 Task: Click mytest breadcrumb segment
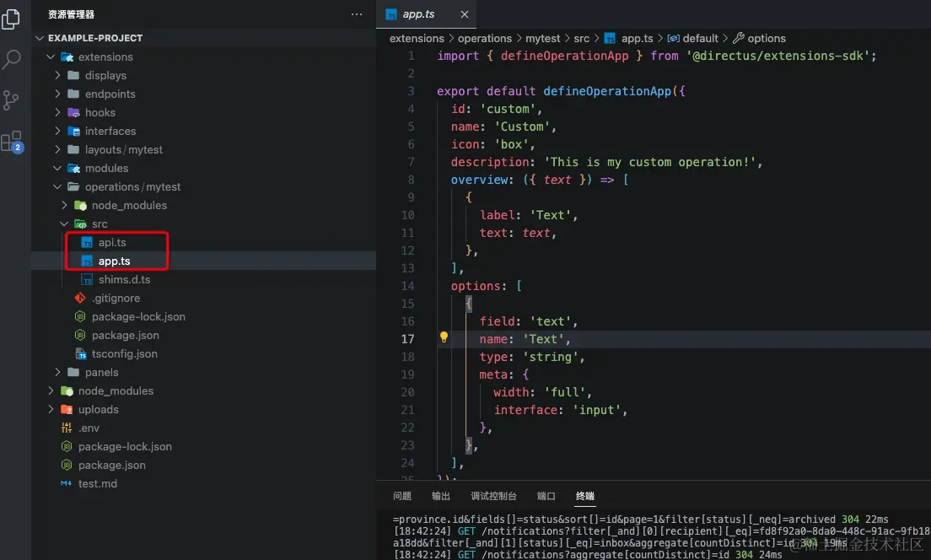pos(543,38)
